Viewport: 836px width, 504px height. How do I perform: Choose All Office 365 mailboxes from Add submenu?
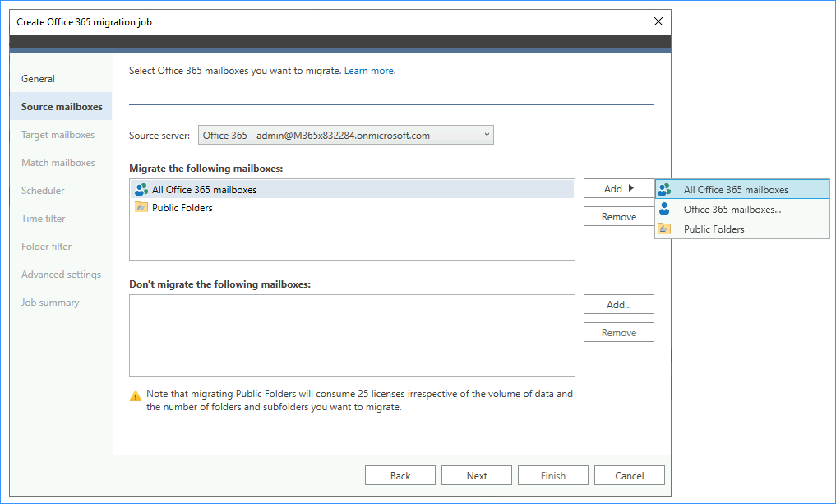pos(742,189)
